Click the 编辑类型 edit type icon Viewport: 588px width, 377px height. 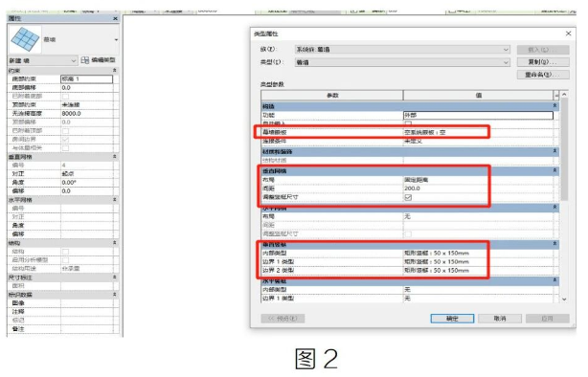[x=85, y=60]
